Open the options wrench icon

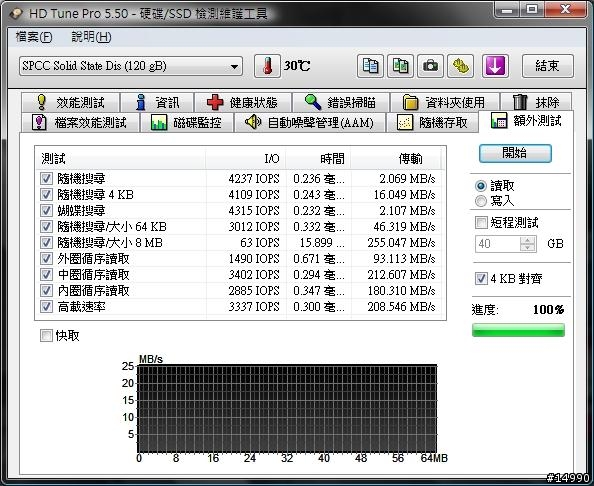[460, 66]
